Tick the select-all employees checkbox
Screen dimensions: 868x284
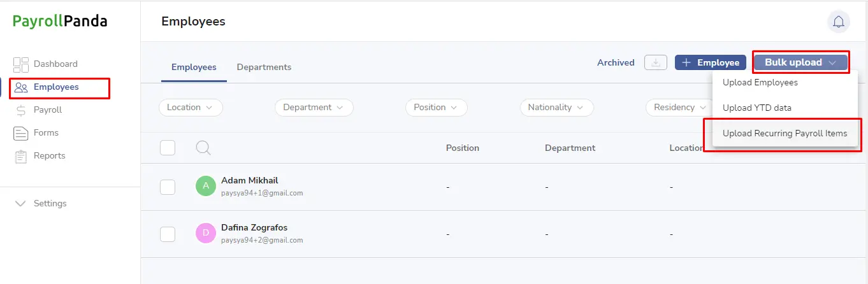pos(168,148)
